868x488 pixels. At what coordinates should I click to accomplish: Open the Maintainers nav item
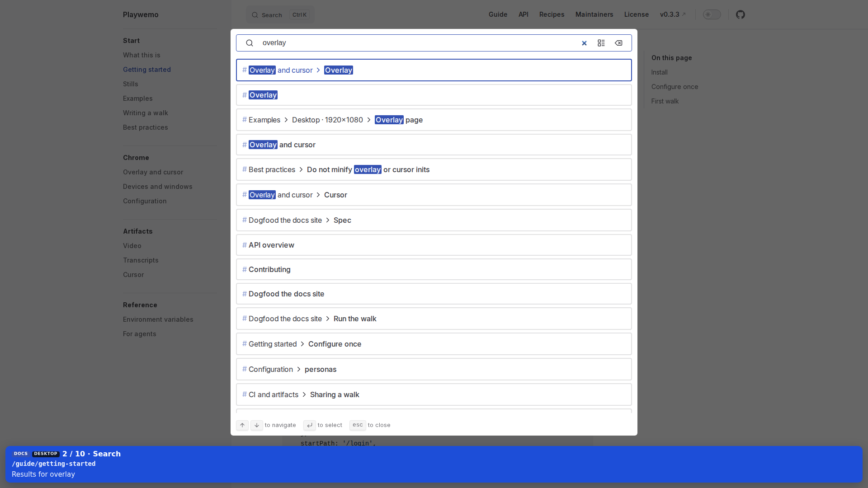point(594,14)
